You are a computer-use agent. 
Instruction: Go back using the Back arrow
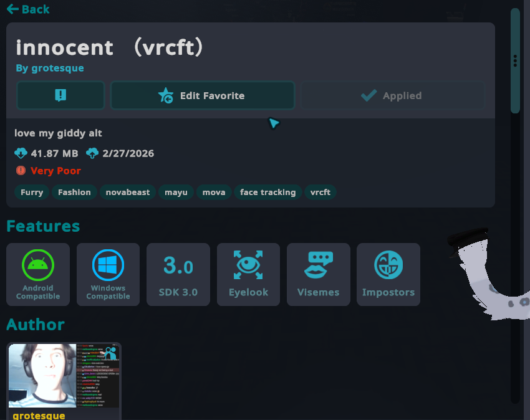pos(28,9)
